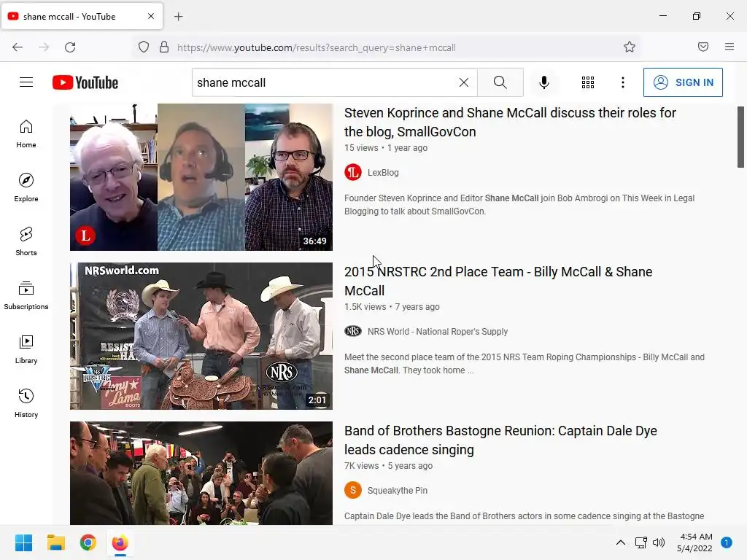Click the LexBlog channel avatar
747x560 pixels.
pos(353,172)
